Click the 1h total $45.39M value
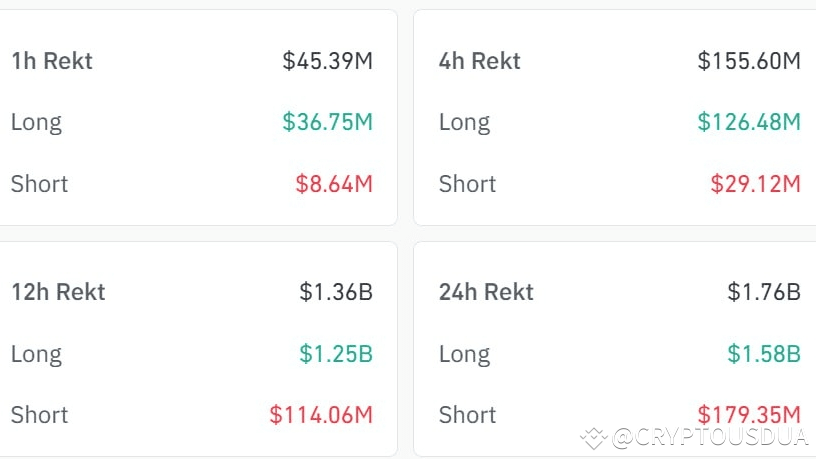 pos(327,61)
